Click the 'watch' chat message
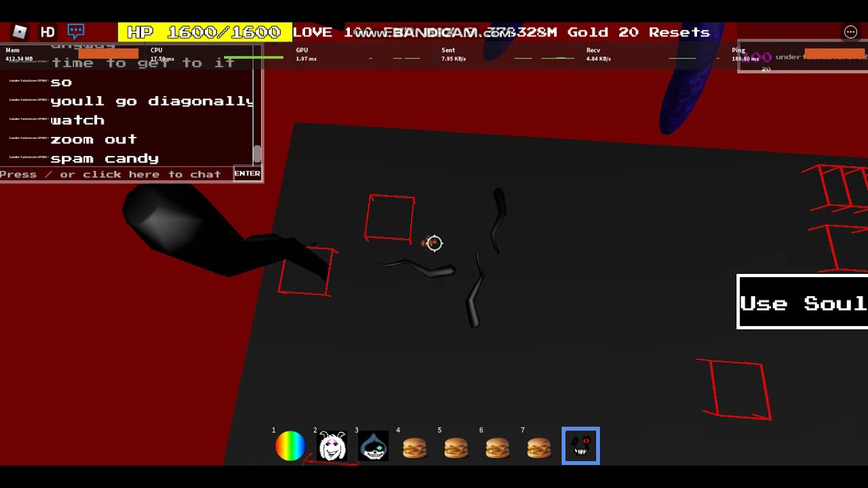 [x=77, y=120]
